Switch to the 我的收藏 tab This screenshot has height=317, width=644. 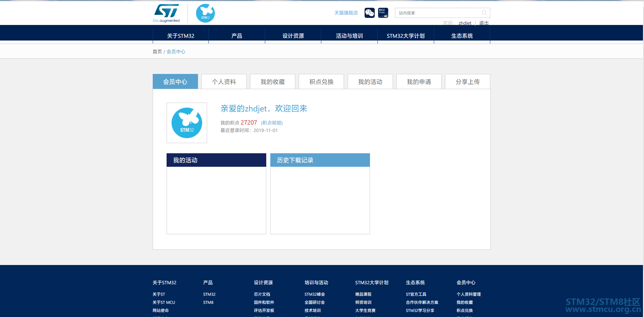(x=273, y=82)
